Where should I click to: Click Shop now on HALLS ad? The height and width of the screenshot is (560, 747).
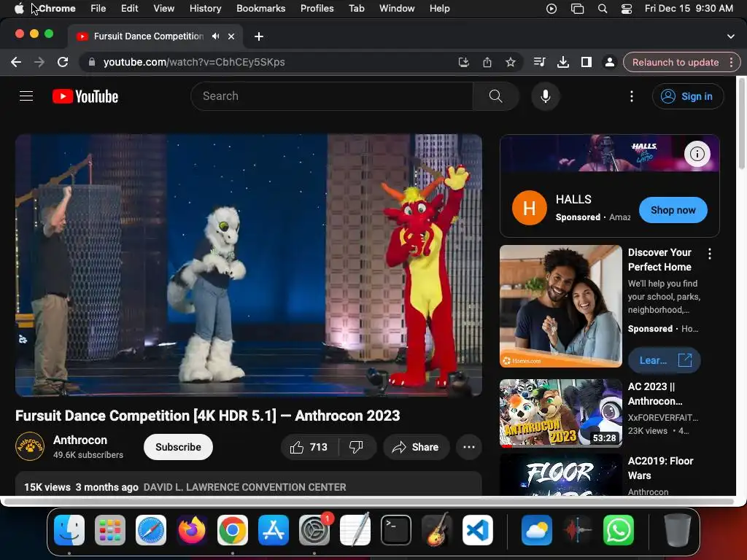click(x=673, y=210)
